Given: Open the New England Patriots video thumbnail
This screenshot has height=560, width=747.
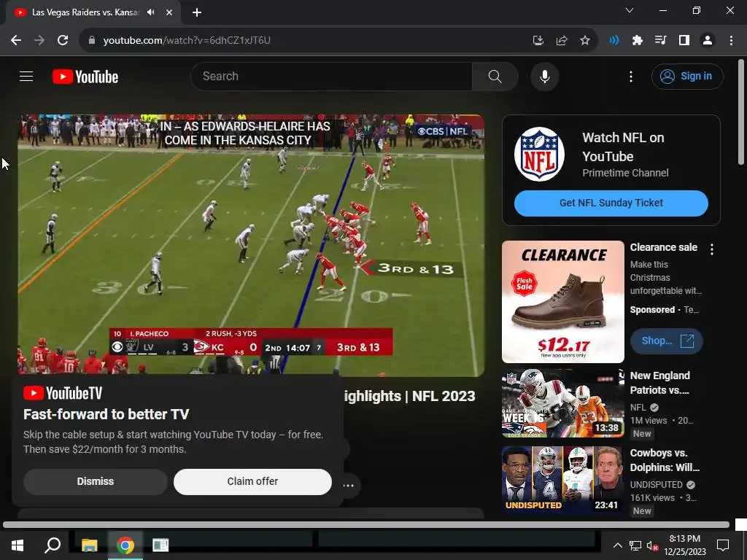Looking at the screenshot, I should click(562, 402).
